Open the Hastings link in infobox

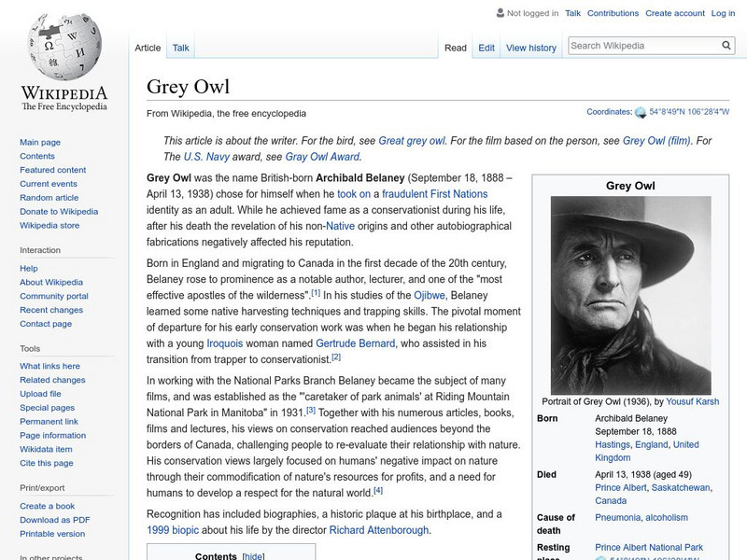coord(613,444)
